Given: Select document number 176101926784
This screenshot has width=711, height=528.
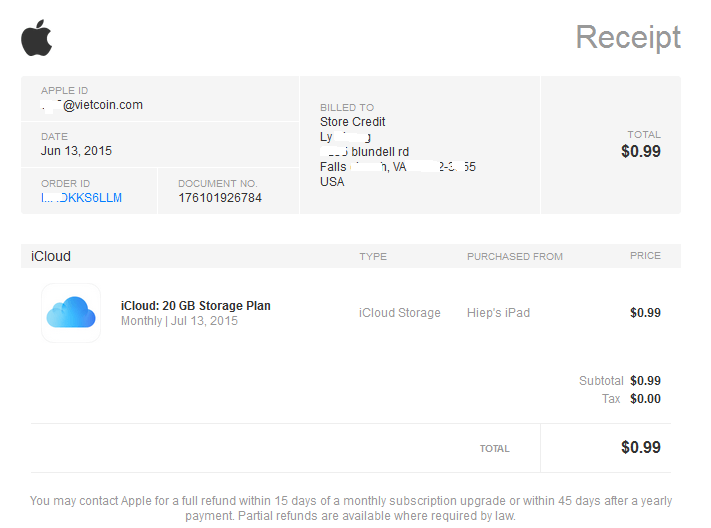Looking at the screenshot, I should coord(220,198).
